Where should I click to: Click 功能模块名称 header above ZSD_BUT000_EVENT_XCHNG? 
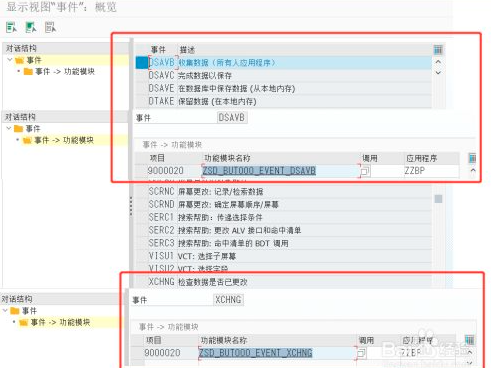tap(224, 340)
